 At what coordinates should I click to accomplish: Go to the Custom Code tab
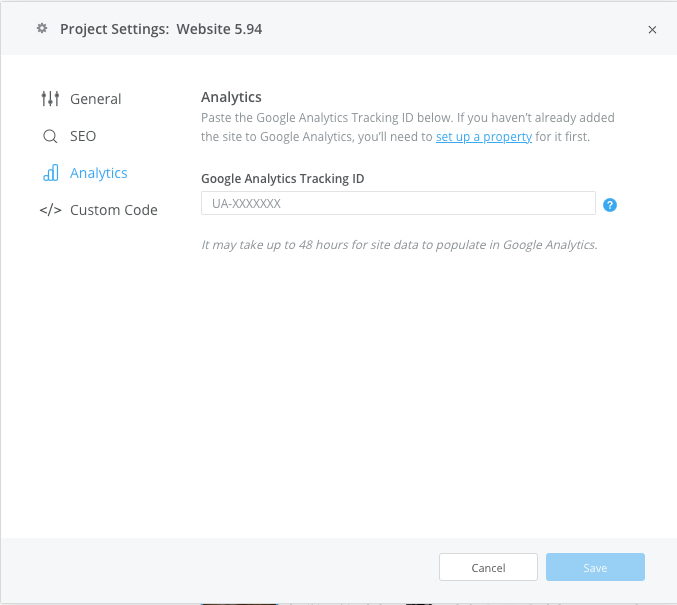point(113,210)
